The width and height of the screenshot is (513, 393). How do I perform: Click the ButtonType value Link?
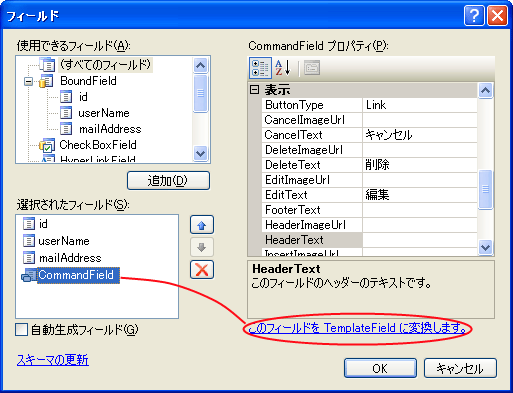(420, 105)
